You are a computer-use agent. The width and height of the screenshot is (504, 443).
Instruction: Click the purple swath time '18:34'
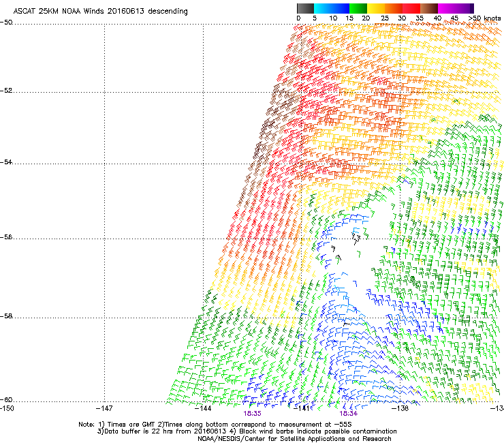pos(349,414)
